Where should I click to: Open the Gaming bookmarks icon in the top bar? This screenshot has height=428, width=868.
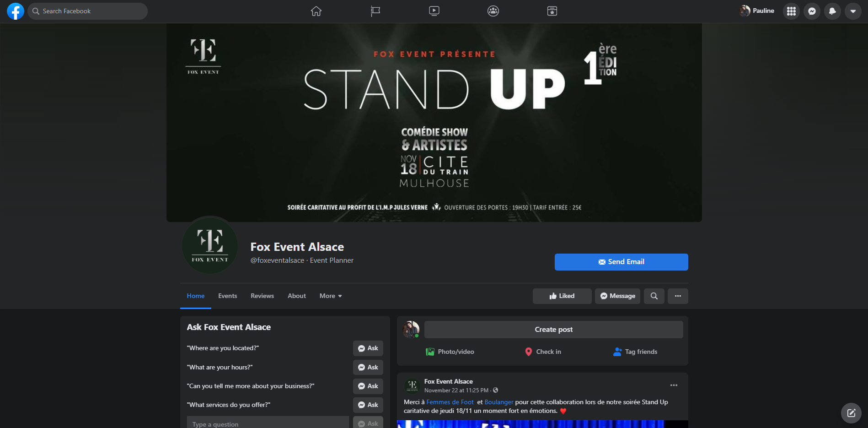(552, 11)
